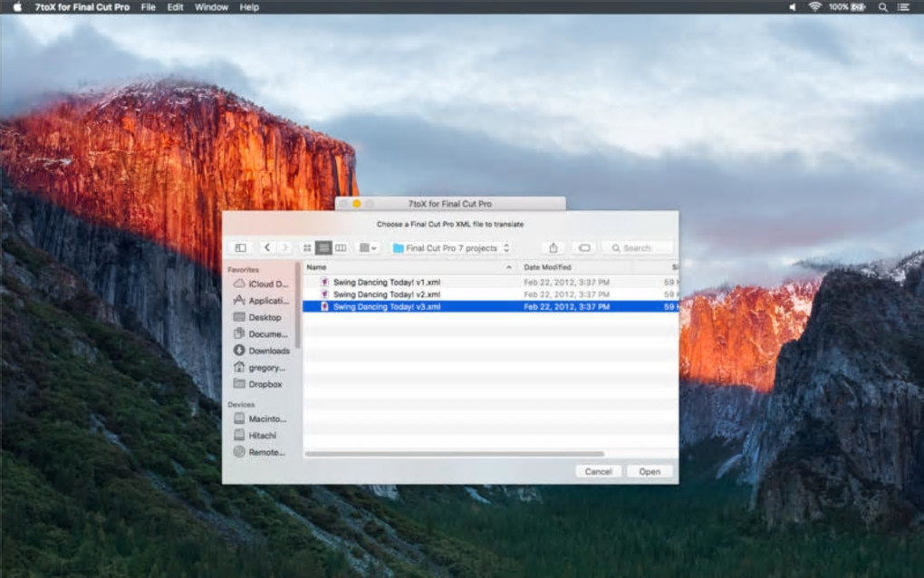
Task: Go back with the left chevron
Action: click(267, 248)
